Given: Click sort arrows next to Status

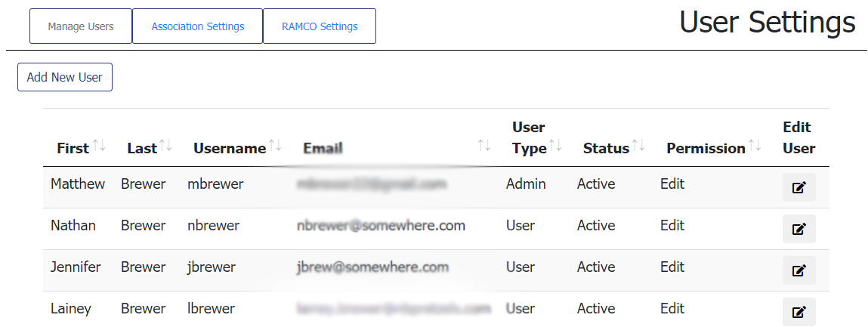Looking at the screenshot, I should (x=639, y=146).
